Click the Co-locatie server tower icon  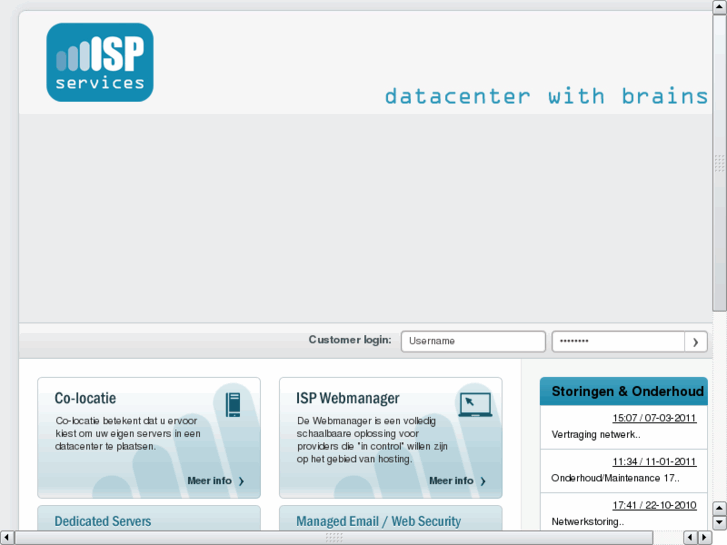click(x=233, y=404)
